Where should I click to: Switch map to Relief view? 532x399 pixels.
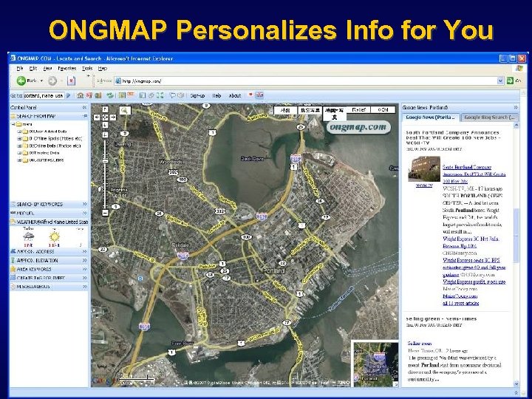click(x=358, y=110)
